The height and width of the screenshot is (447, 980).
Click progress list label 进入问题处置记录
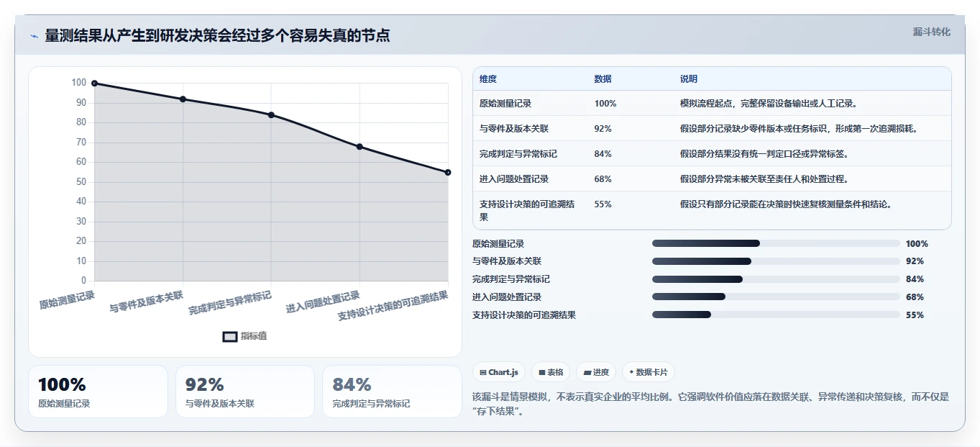click(507, 297)
